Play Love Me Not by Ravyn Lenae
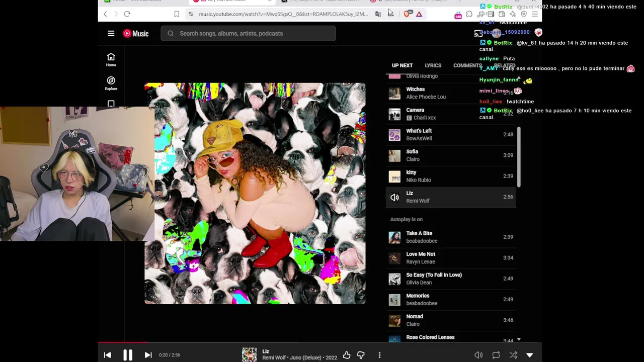 451,258
